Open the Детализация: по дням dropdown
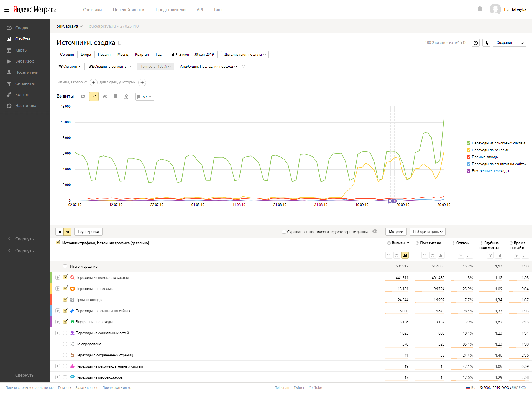Screen dimensions: 532x393 click(245, 55)
